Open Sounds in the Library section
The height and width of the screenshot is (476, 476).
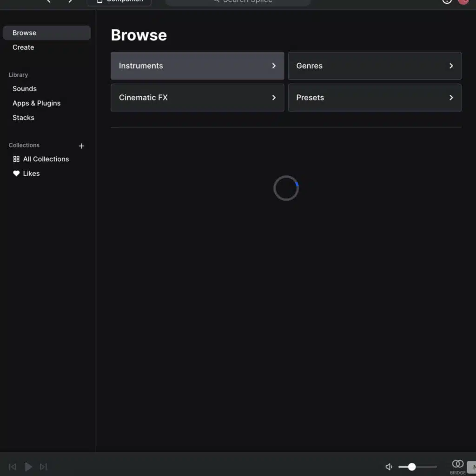point(25,89)
